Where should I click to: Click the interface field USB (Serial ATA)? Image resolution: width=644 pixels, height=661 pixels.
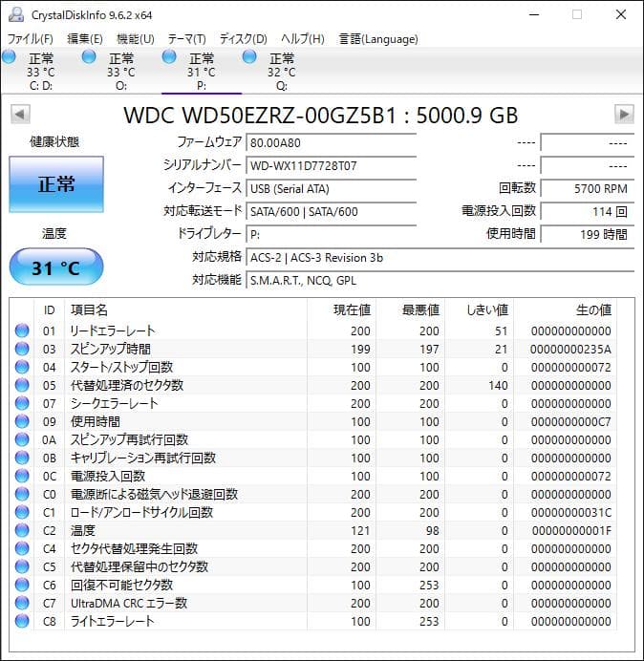[x=331, y=188]
